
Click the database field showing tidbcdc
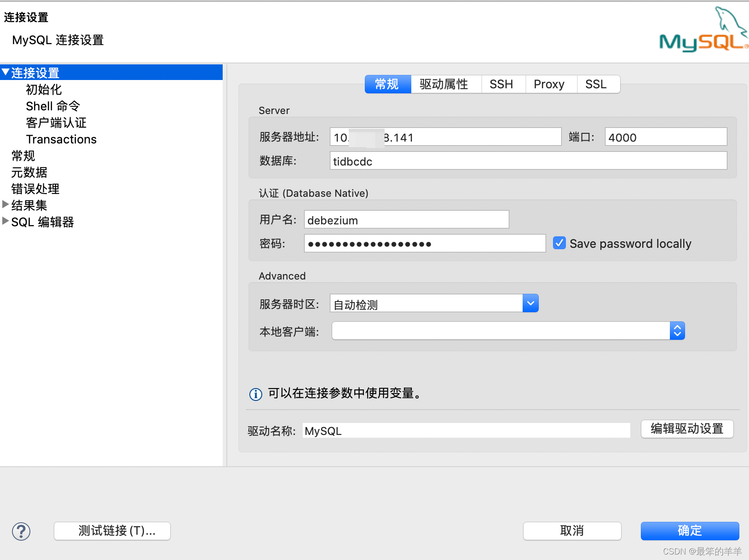tap(529, 161)
